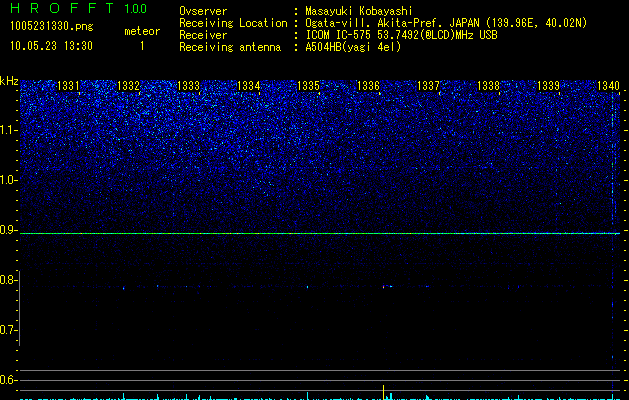This screenshot has width=629, height=400.
Task: Click the 1338 time marker
Action: click(488, 86)
